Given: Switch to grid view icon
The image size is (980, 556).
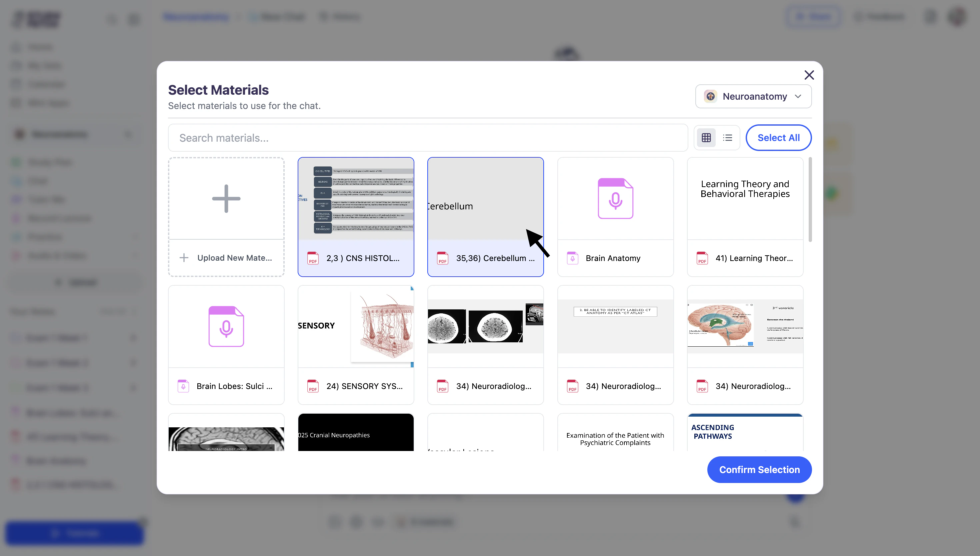Looking at the screenshot, I should click(x=706, y=137).
